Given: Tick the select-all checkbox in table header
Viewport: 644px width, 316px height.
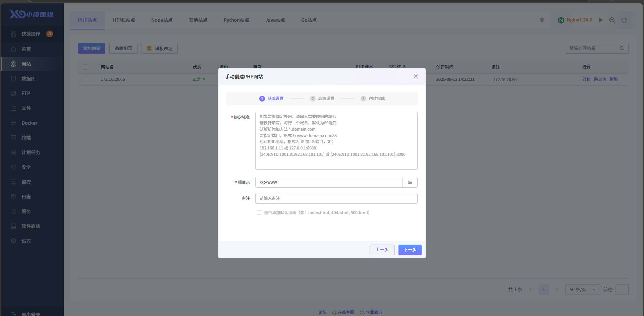Looking at the screenshot, I should tap(86, 67).
